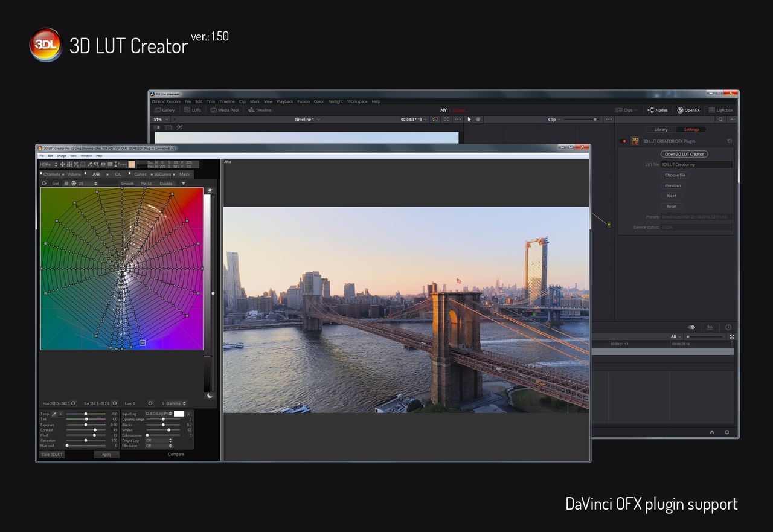
Task: Reset Sat with its circular arrow icon
Action: 115,403
